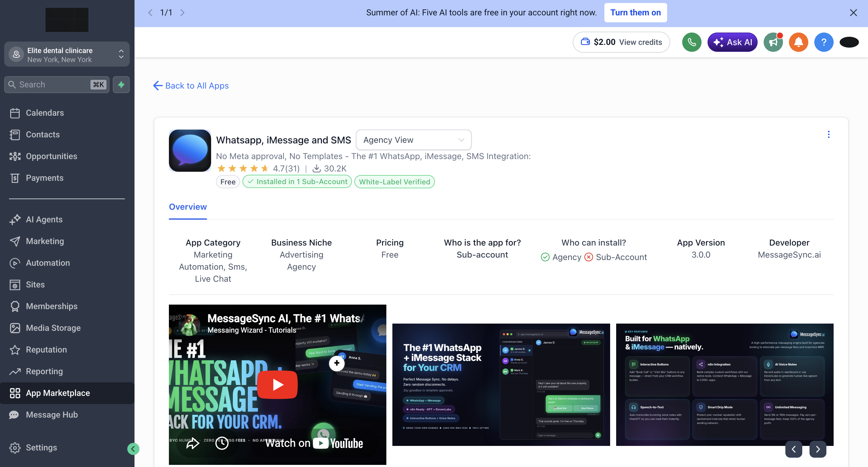
Task: Expand the Elite dental clinicare account switcher
Action: [x=67, y=54]
